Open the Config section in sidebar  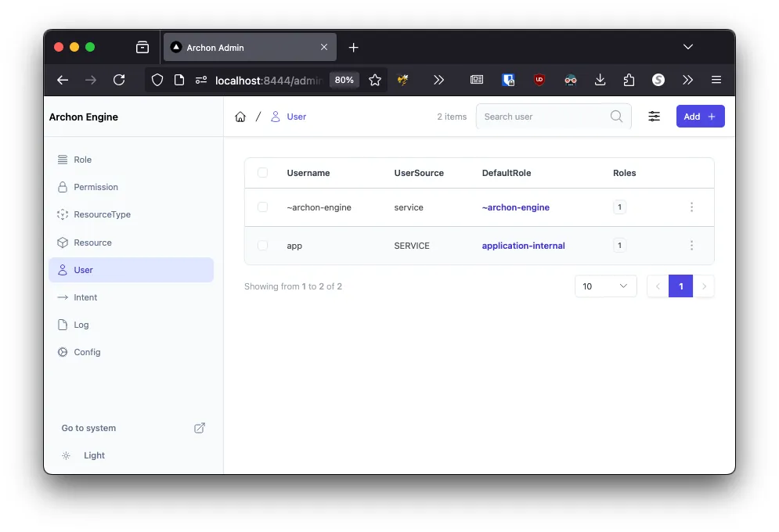click(x=132, y=352)
